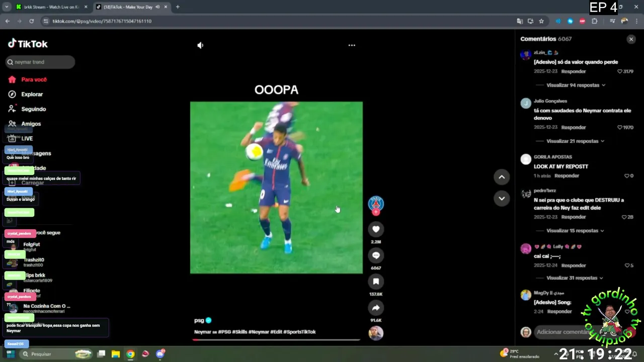
Task: Expand Visualizar 21 respostas
Action: click(576, 141)
